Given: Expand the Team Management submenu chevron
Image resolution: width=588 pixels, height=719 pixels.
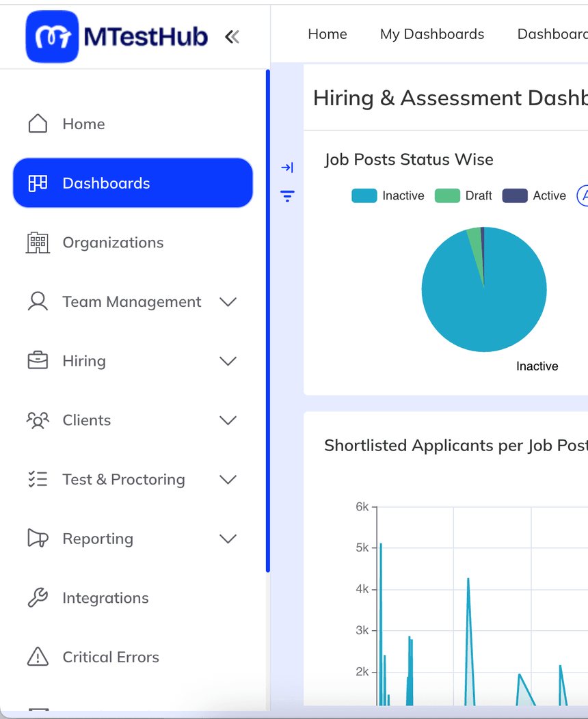Looking at the screenshot, I should (x=228, y=301).
